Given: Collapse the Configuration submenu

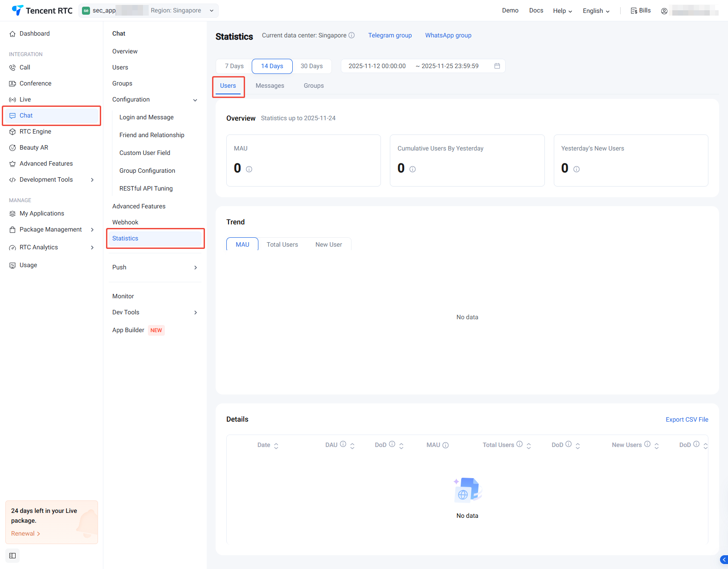Looking at the screenshot, I should tap(195, 100).
